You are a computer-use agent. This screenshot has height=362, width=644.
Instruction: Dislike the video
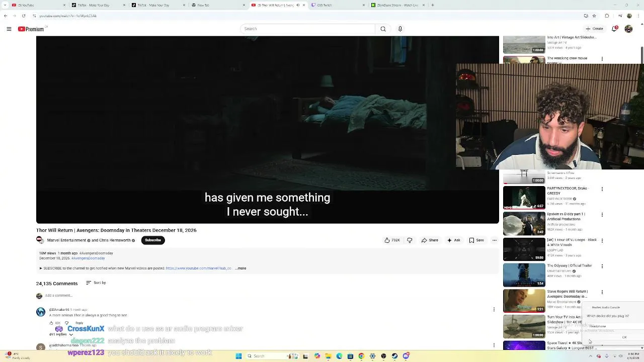tap(410, 240)
